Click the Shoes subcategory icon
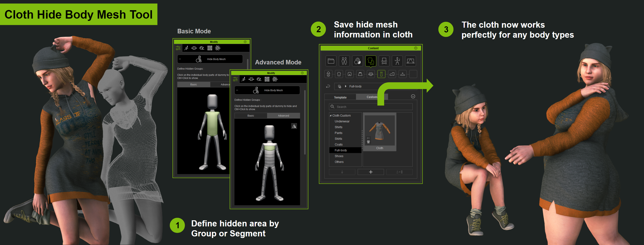This screenshot has height=245, width=644. [392, 74]
